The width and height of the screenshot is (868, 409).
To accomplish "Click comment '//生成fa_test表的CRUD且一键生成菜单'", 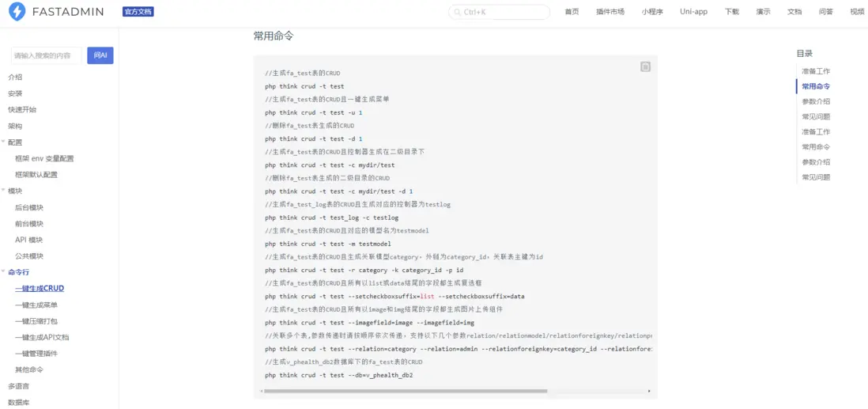I will click(327, 99).
